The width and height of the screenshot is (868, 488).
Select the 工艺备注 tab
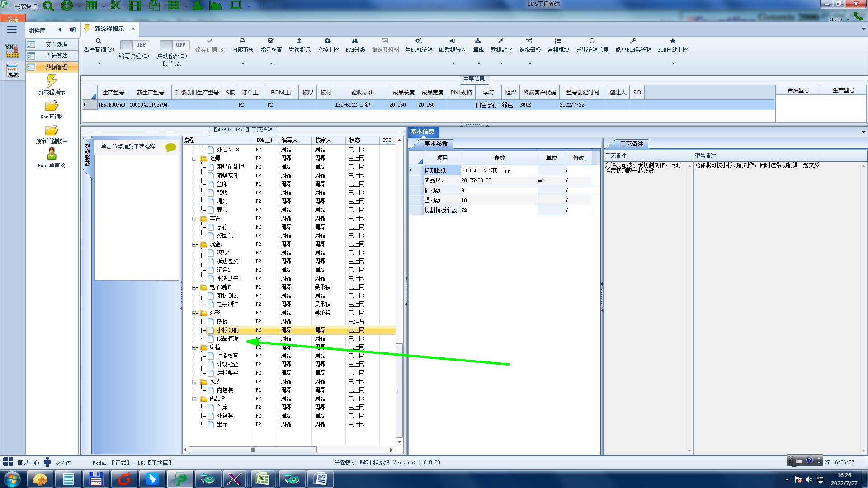coord(631,144)
